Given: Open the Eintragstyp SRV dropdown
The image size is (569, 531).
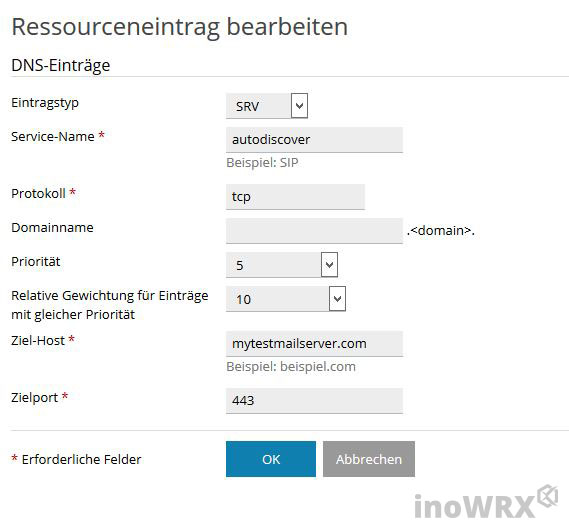Looking at the screenshot, I should coord(267,106).
